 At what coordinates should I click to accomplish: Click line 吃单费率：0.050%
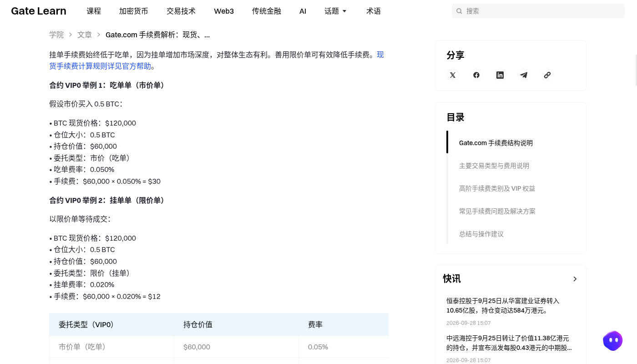click(82, 170)
